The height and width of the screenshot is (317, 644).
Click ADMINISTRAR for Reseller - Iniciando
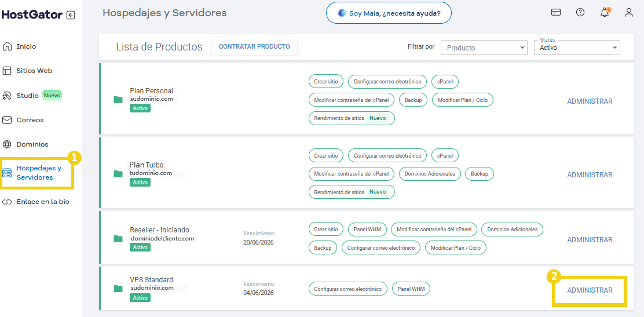click(590, 240)
